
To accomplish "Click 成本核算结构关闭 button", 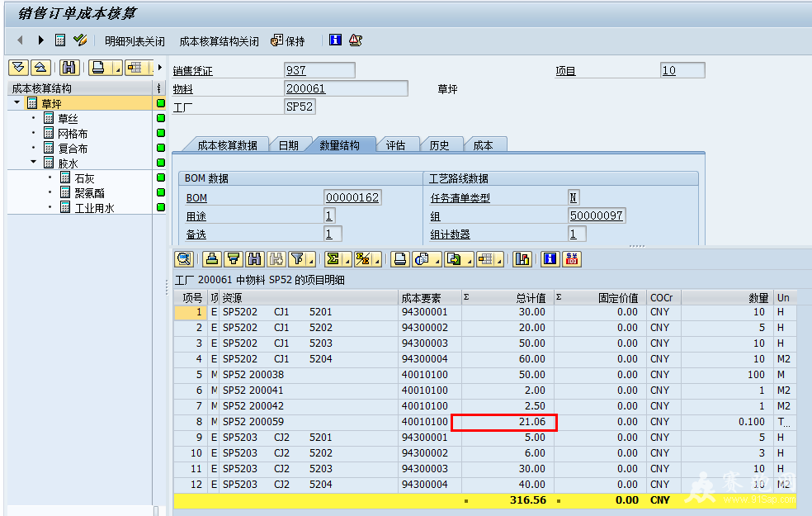I will click(x=219, y=41).
